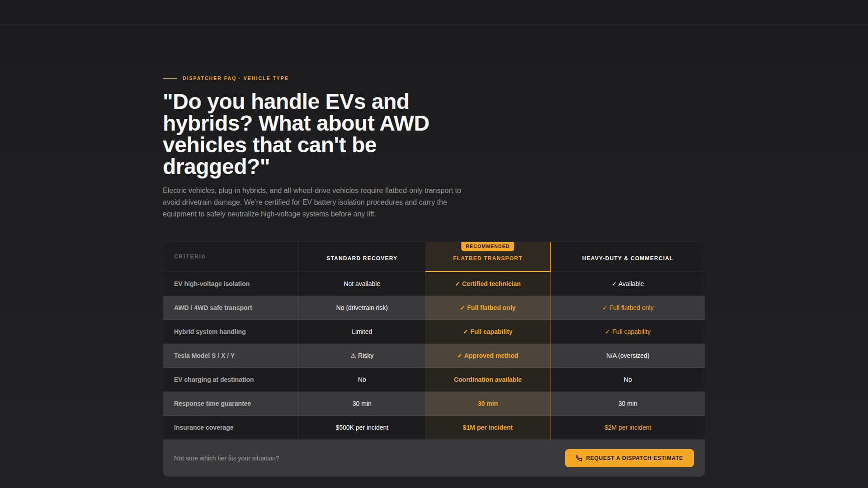
Task: Click the Dispatcher FAQ · Vehicle Type label
Action: tap(235, 78)
